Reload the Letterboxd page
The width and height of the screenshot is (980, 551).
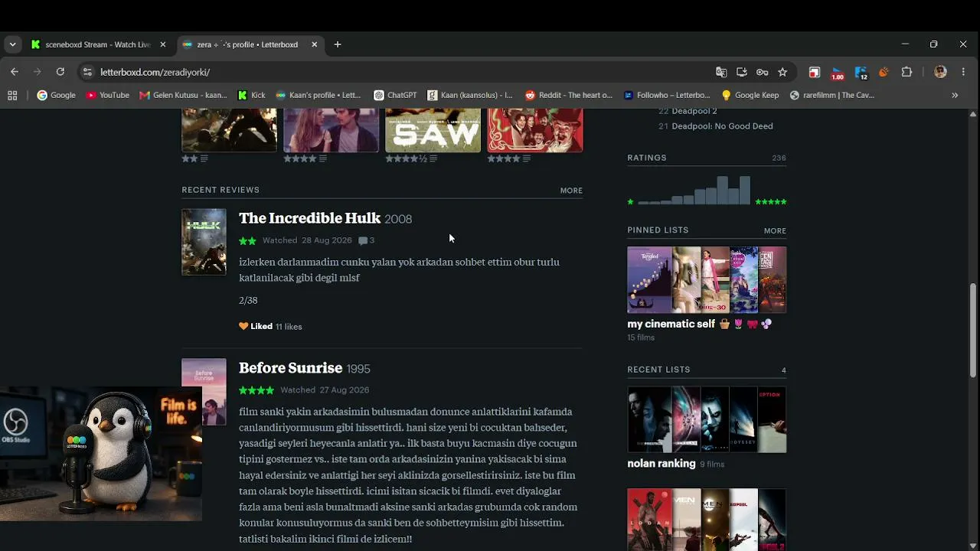click(60, 72)
